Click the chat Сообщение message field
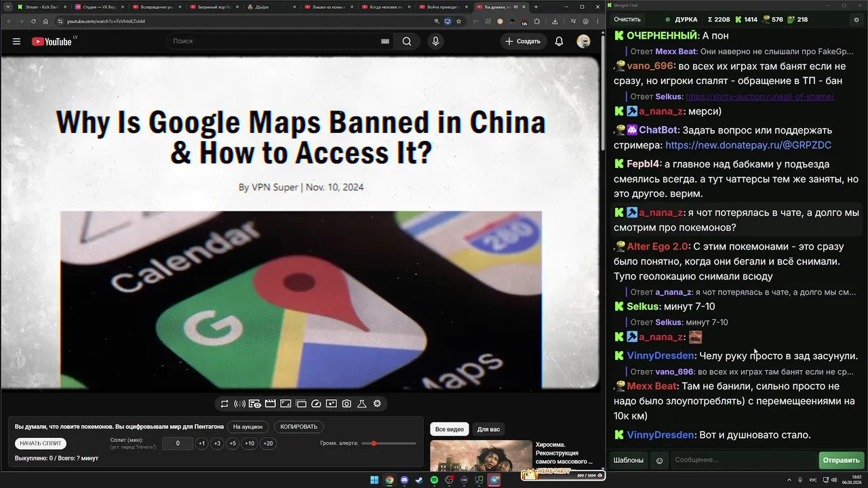The image size is (868, 488). pos(744,460)
